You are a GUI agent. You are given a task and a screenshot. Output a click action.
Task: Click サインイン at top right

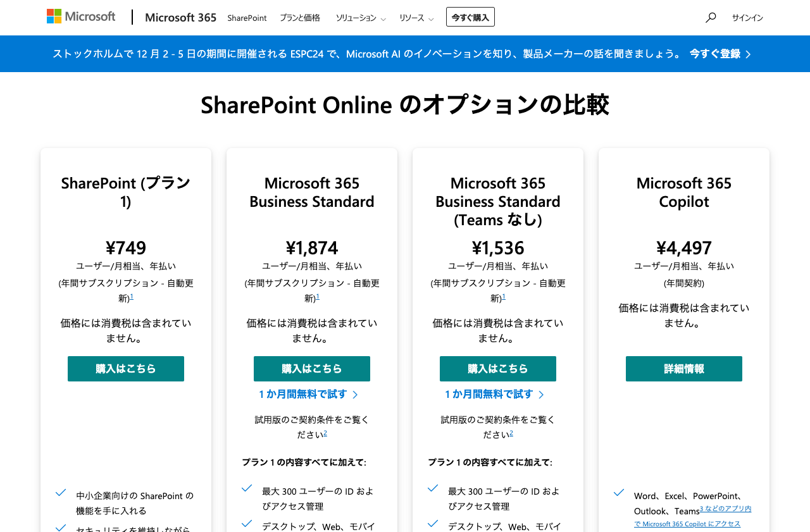pyautogui.click(x=747, y=18)
